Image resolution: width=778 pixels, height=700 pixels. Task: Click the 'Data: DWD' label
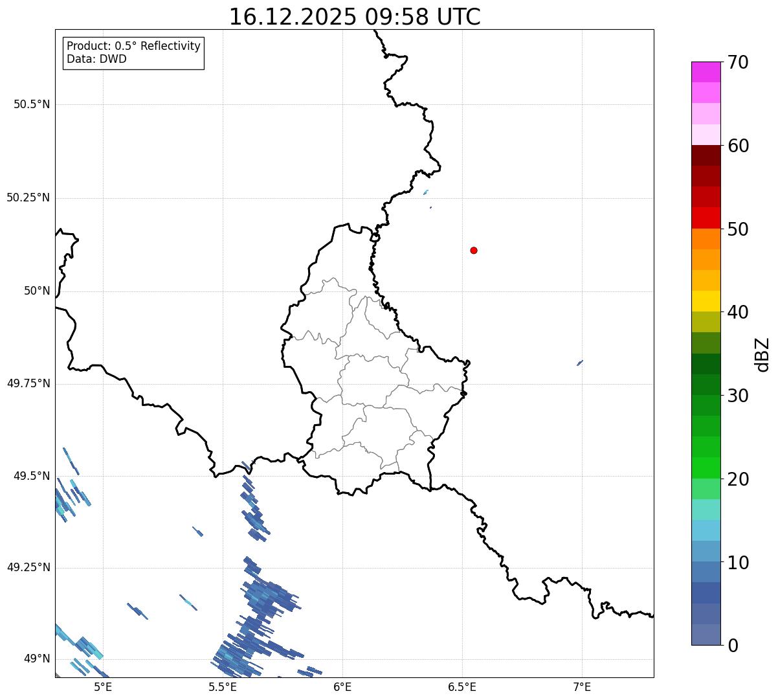coord(96,59)
